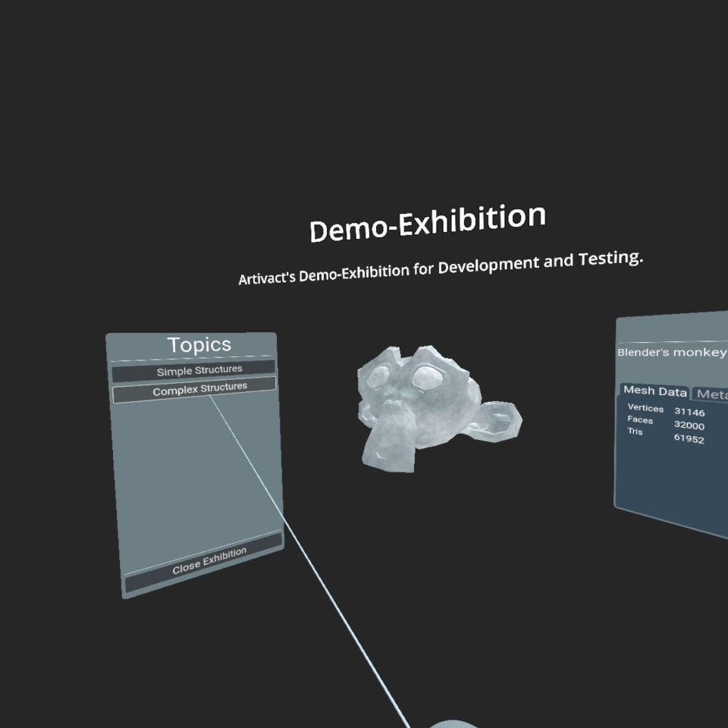
Task: Click the Artivact's Demo-Exhibition subtitle text
Action: pos(440,268)
